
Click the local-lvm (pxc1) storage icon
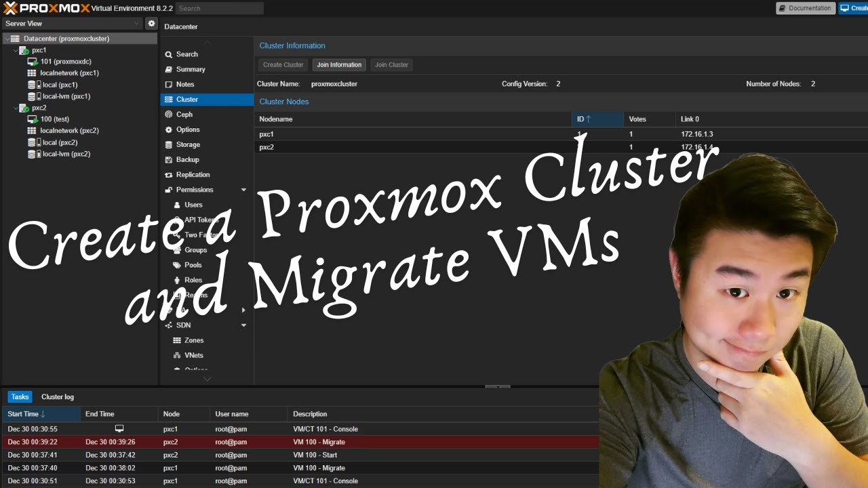(x=32, y=96)
